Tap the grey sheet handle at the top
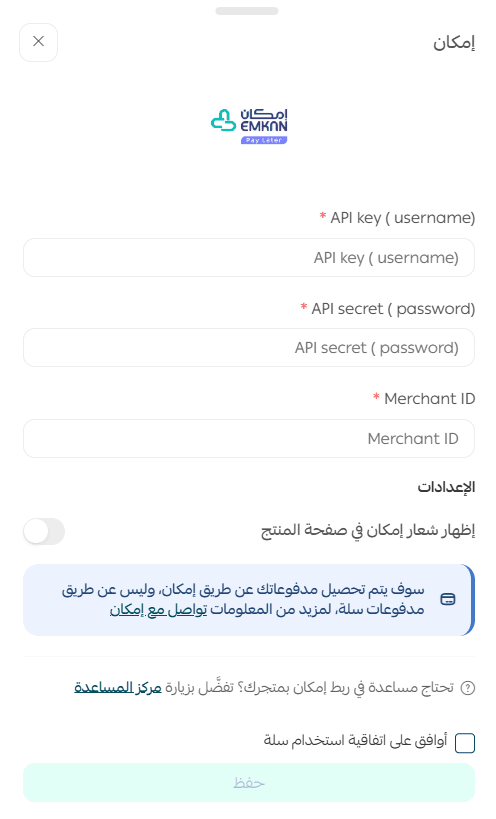496x819 pixels. click(x=247, y=11)
